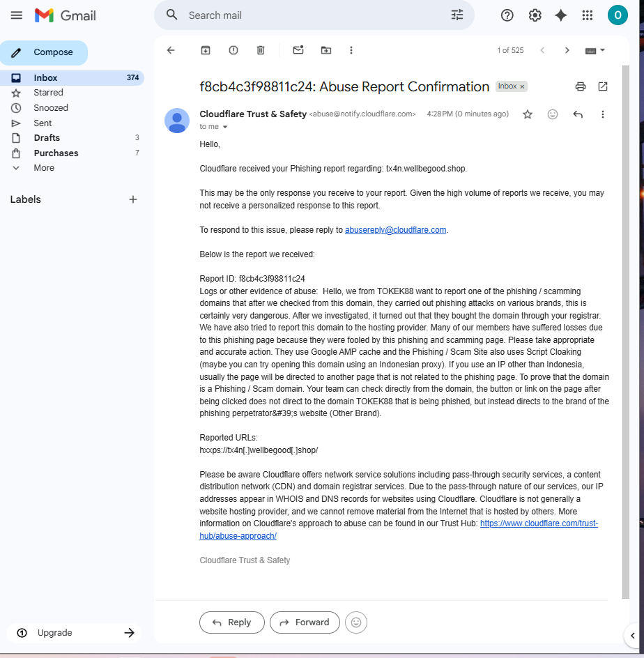Click the Forward button

coord(305,622)
